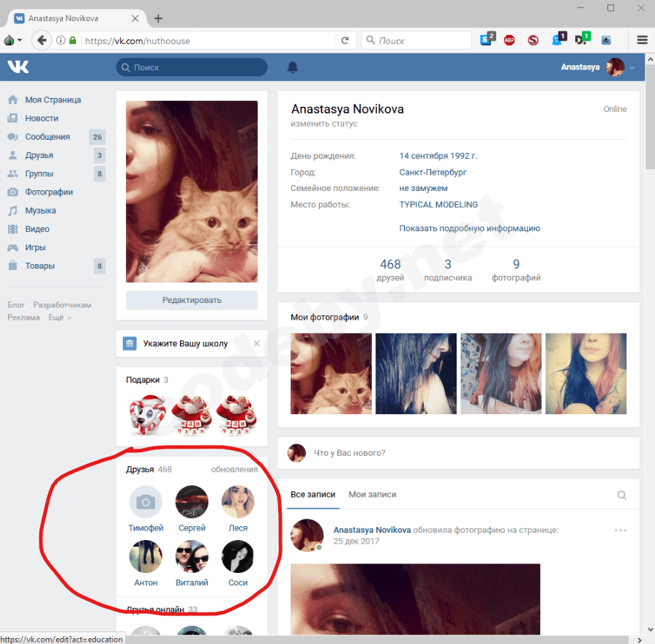The image size is (655, 644).
Task: Select the 'Все записи' tab
Action: (313, 494)
